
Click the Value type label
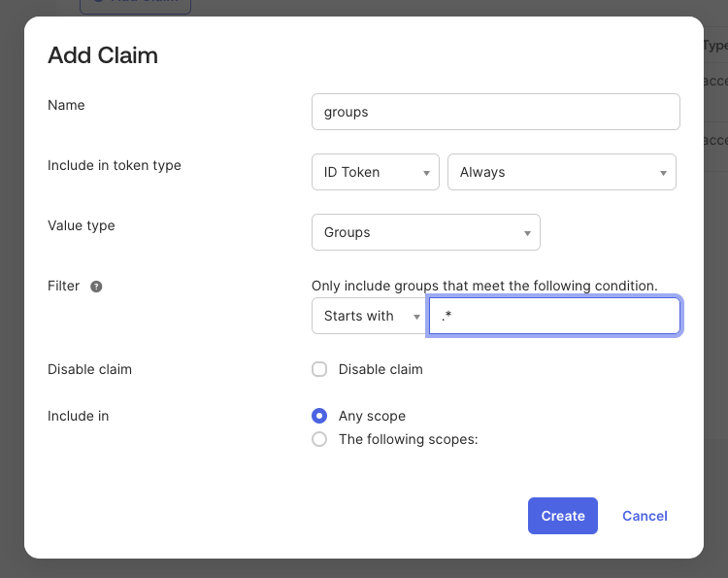tap(82, 225)
